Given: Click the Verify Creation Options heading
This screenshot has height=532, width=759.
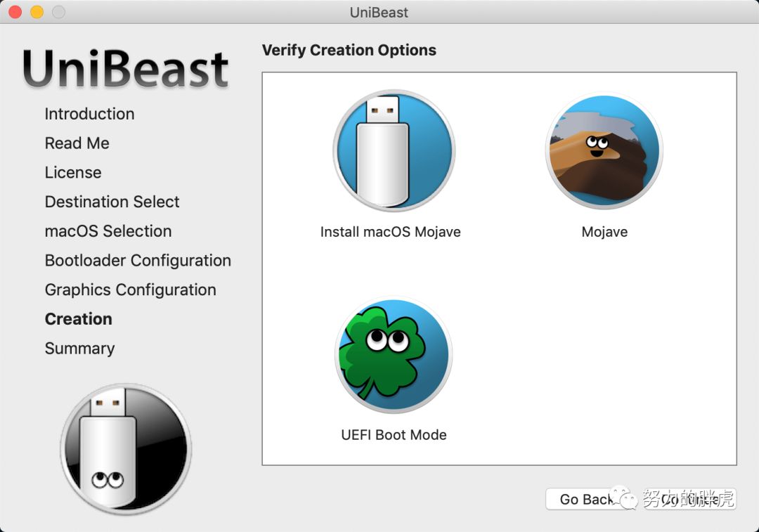Looking at the screenshot, I should click(349, 51).
